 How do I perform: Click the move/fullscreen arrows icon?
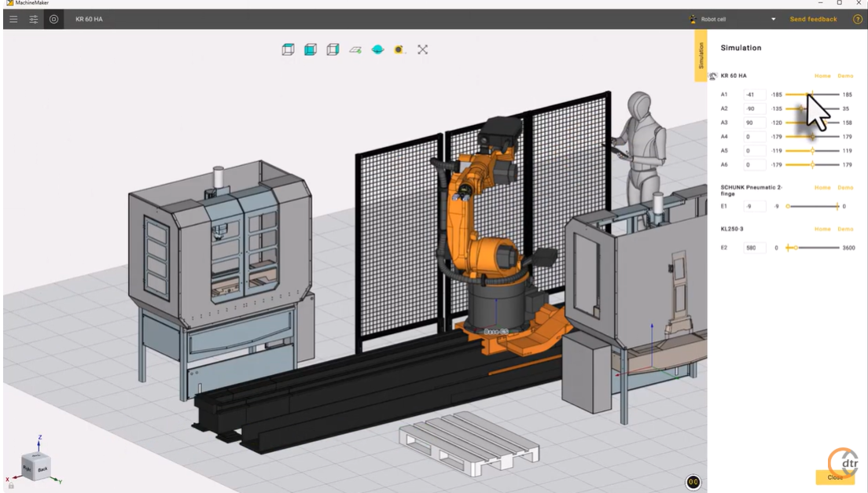(422, 49)
